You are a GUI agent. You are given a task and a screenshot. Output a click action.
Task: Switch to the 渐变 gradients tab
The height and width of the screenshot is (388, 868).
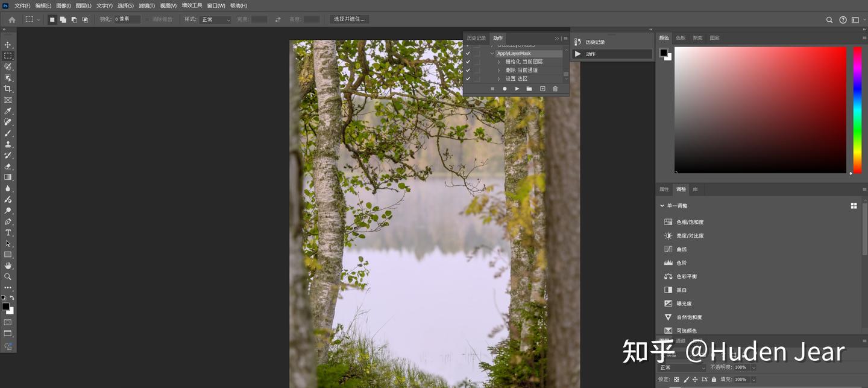tap(697, 37)
